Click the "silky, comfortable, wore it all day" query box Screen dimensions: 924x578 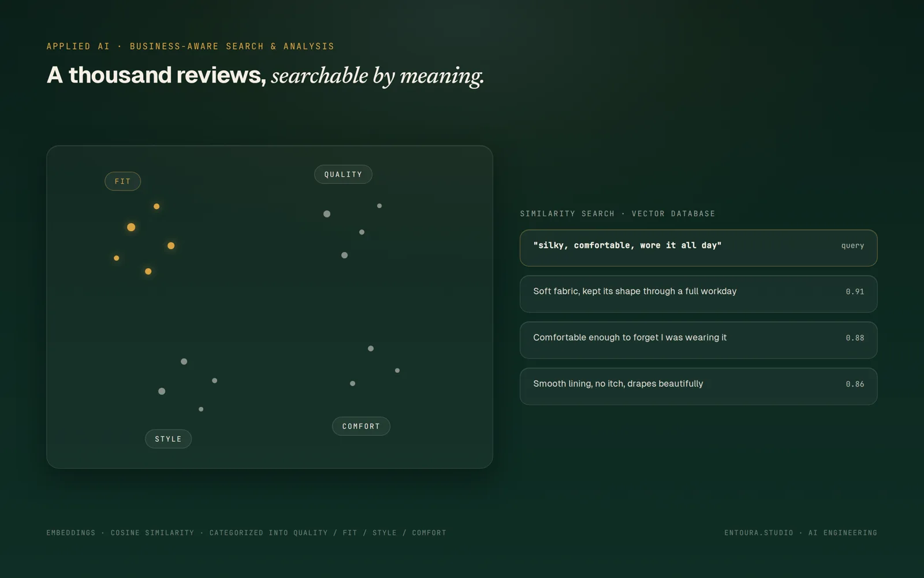point(698,248)
